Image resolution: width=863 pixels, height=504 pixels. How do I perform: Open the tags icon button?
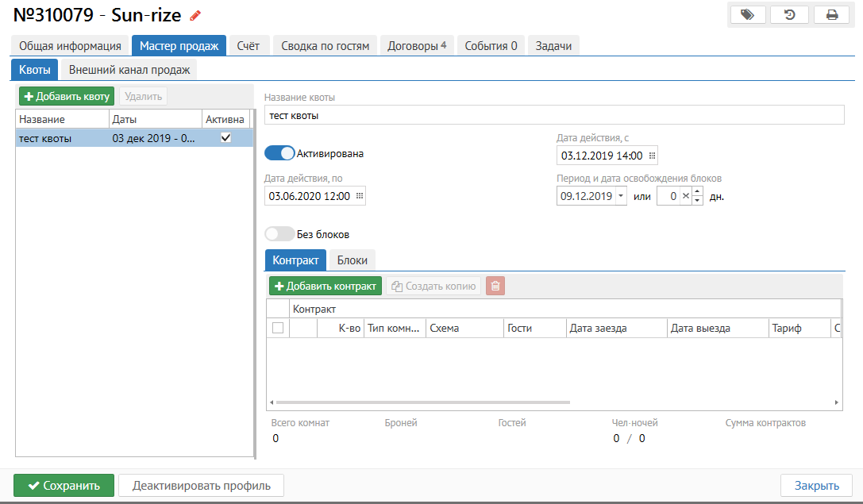(747, 15)
